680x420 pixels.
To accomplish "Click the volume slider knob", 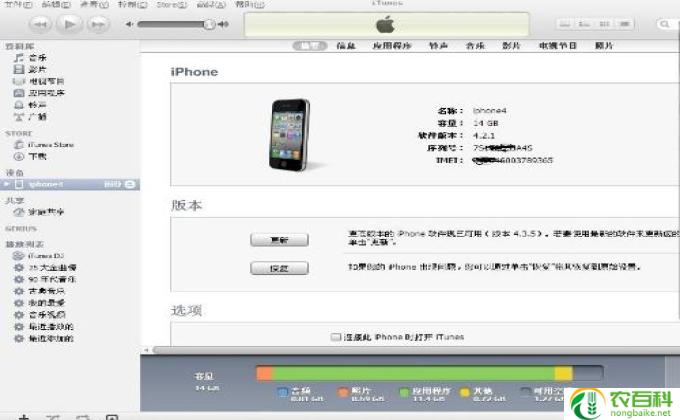I will click(209, 24).
